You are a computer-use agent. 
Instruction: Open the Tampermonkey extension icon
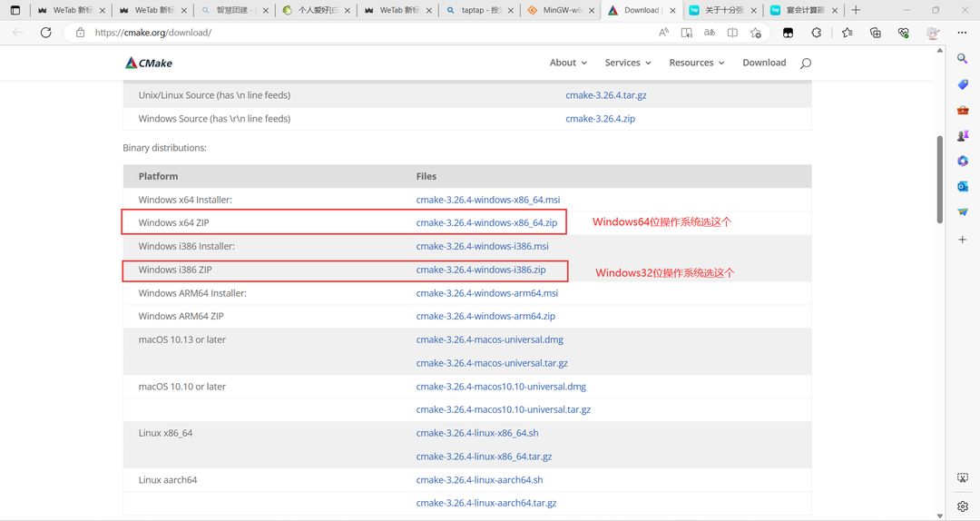tap(789, 33)
